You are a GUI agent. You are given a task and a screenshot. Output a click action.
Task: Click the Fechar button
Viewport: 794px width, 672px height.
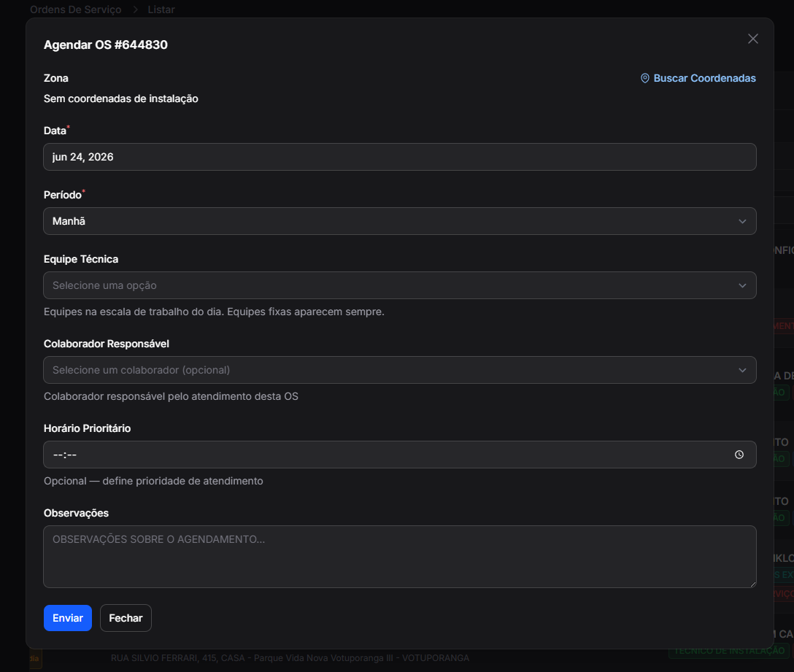pyautogui.click(x=126, y=618)
